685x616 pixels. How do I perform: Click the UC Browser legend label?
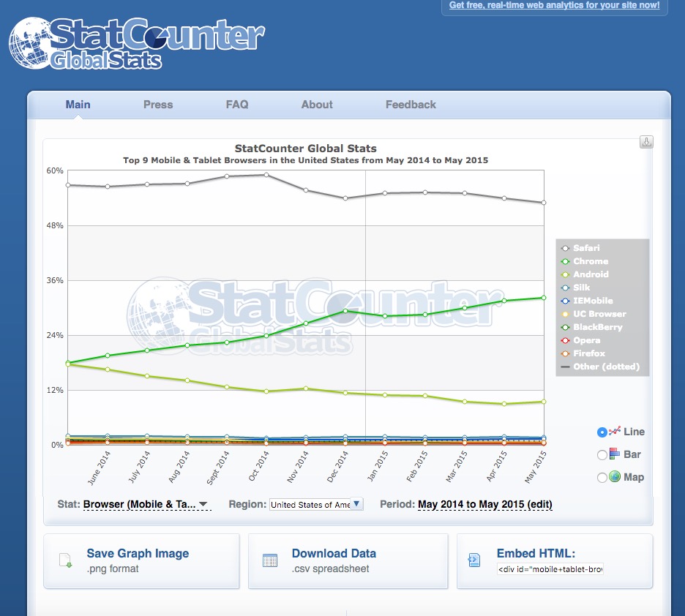pyautogui.click(x=599, y=314)
